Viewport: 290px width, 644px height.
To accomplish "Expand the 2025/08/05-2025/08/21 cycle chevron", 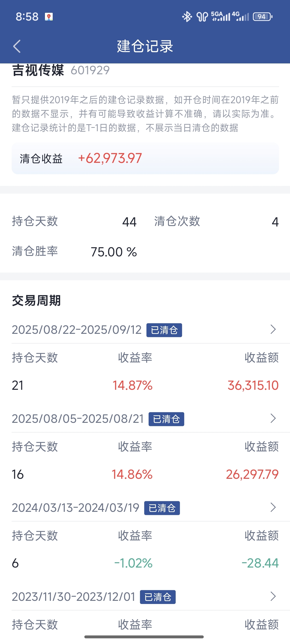I will click(x=273, y=418).
